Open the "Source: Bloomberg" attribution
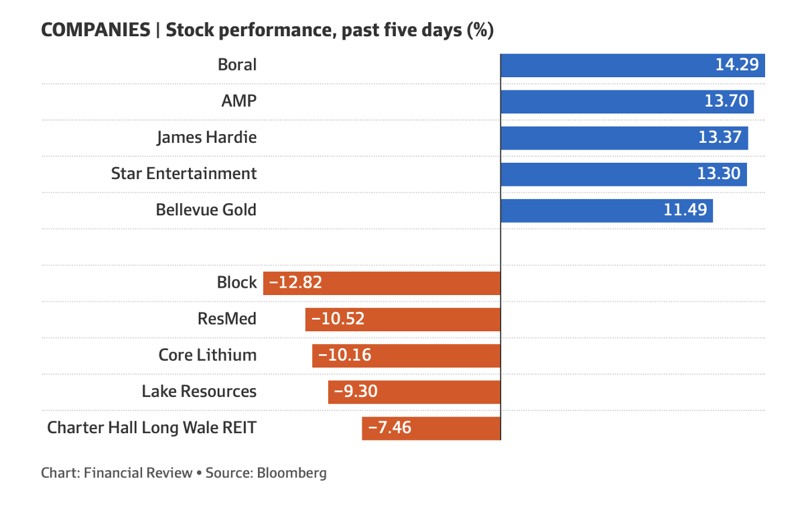The width and height of the screenshot is (812, 511). pos(266,473)
